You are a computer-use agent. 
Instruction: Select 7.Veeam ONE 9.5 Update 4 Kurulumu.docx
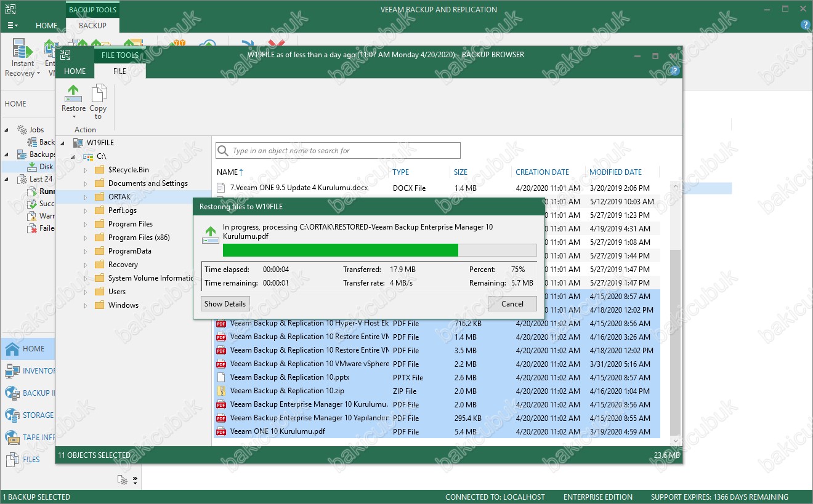coord(437,188)
